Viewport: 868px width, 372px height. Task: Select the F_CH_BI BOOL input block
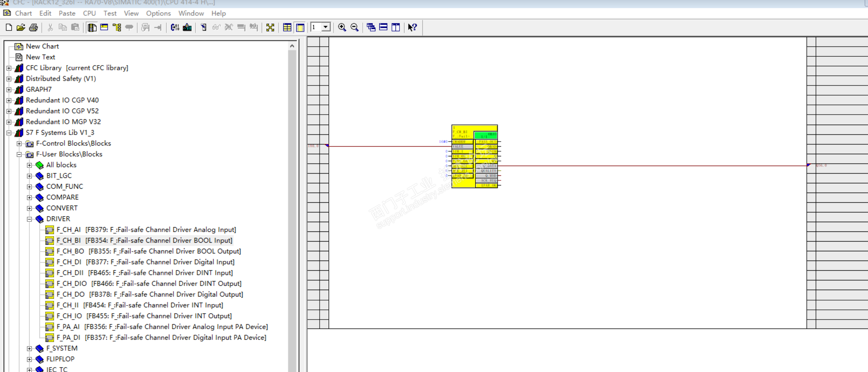(x=144, y=240)
